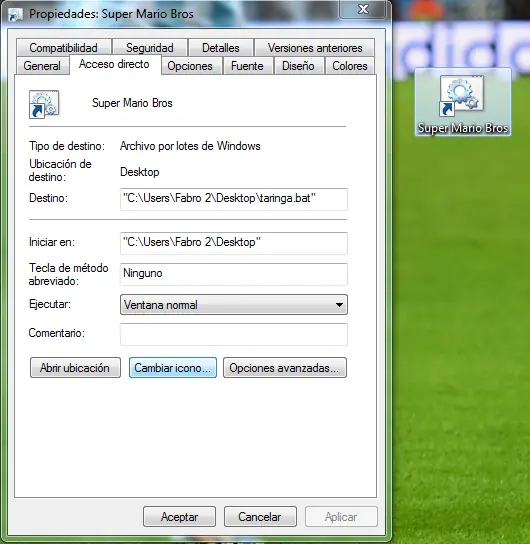This screenshot has height=544, width=530.
Task: Click the shortcut icon beside Super Mario Bros name
Action: (x=44, y=104)
